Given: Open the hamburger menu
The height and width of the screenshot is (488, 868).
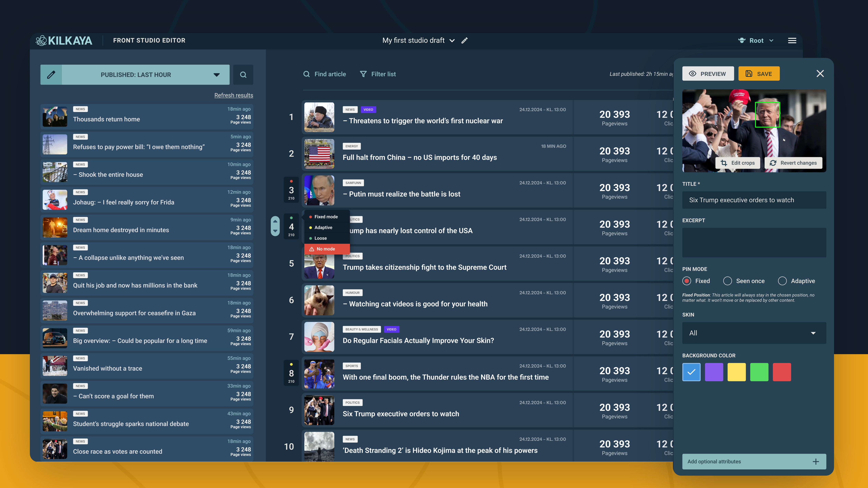Looking at the screenshot, I should pyautogui.click(x=792, y=40).
